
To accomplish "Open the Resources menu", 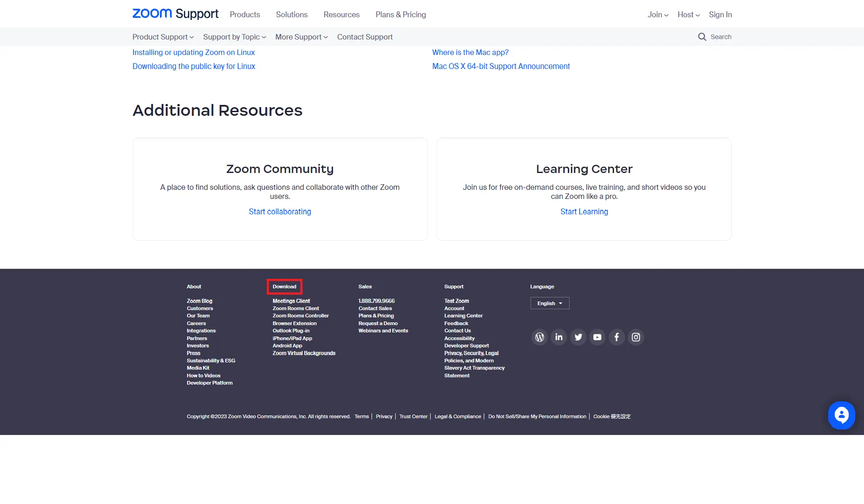I will (342, 15).
